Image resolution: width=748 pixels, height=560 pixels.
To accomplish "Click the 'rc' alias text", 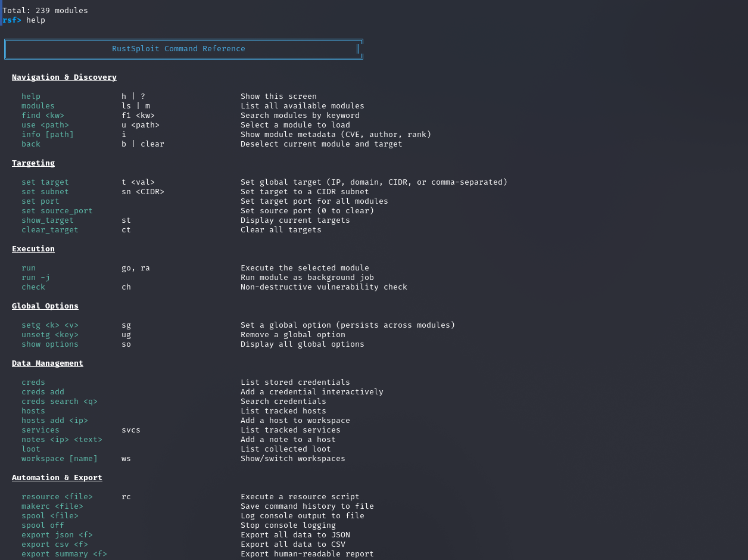I will (126, 497).
